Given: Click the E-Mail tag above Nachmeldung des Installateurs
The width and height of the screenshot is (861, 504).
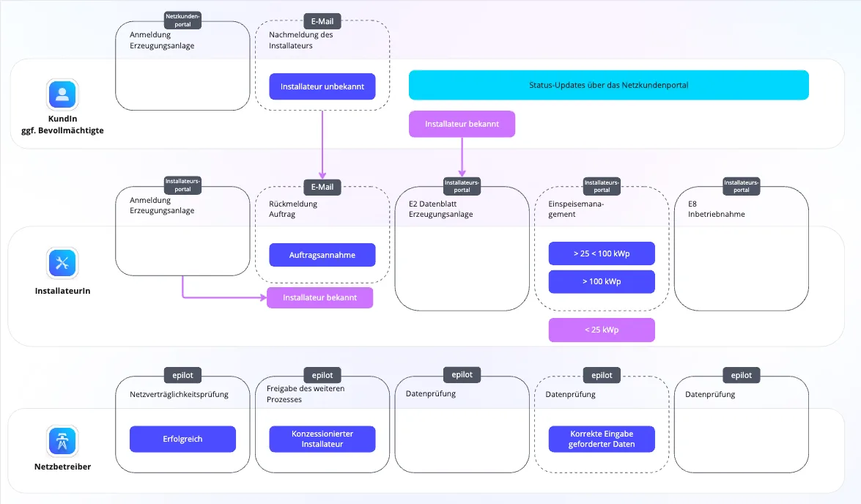Looking at the screenshot, I should pyautogui.click(x=322, y=21).
